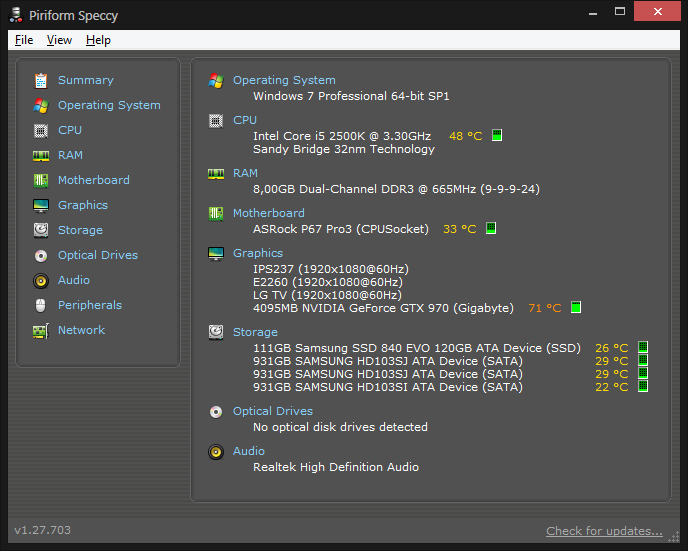
Task: Click the Storage heading link in the main panel
Action: [255, 332]
